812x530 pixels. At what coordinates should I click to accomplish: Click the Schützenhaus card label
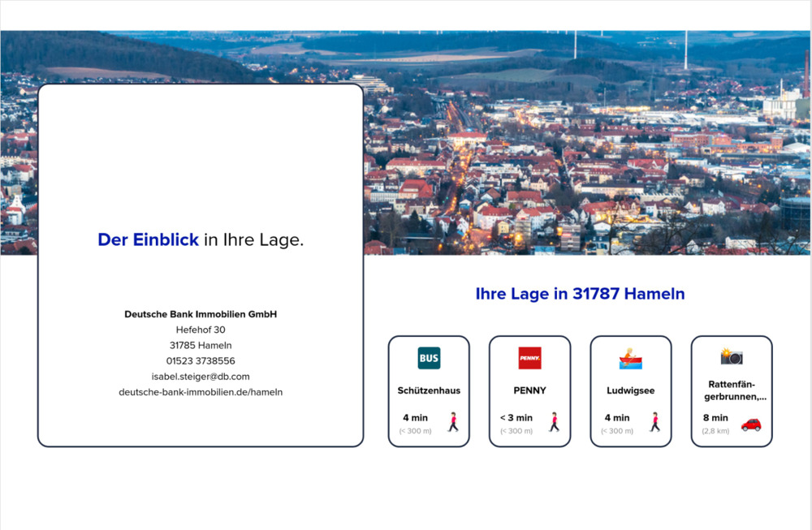[x=429, y=390]
